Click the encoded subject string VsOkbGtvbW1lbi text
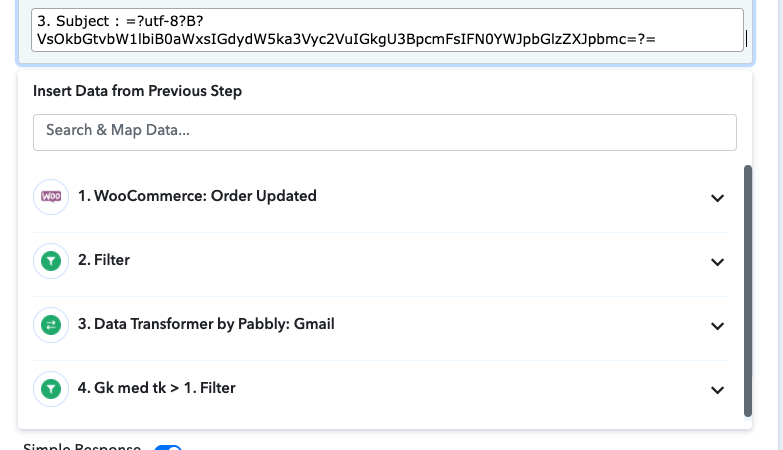Image resolution: width=783 pixels, height=450 pixels. [x=346, y=39]
